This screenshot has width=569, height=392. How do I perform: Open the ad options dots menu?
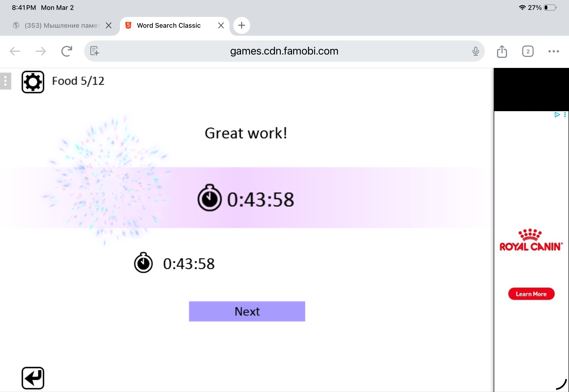point(565,115)
